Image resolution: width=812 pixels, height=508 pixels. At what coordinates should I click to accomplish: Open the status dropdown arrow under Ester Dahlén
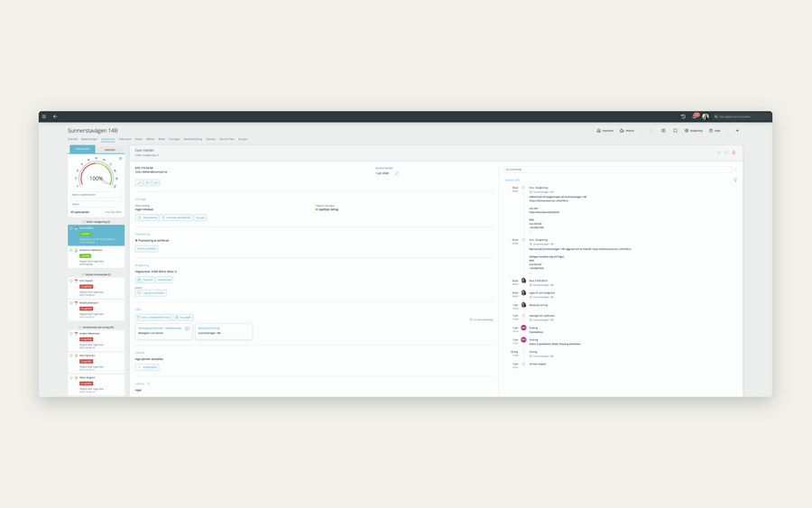tap(158, 155)
